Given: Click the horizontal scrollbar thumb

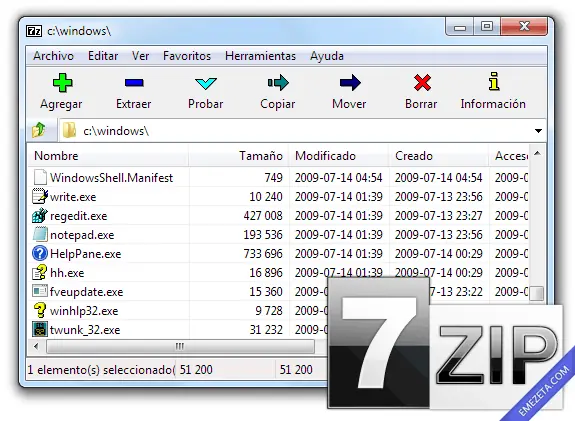Looking at the screenshot, I should (180, 346).
